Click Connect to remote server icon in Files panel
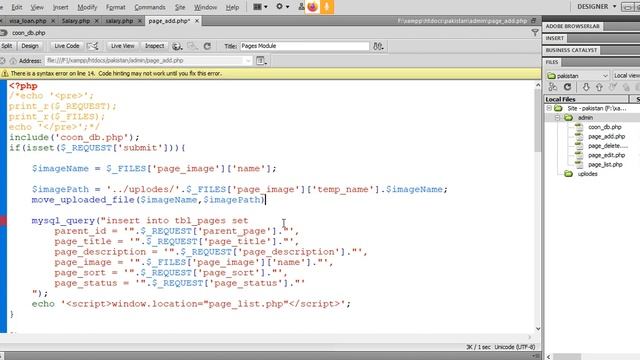Viewport: 640px width, 360px height. [553, 87]
